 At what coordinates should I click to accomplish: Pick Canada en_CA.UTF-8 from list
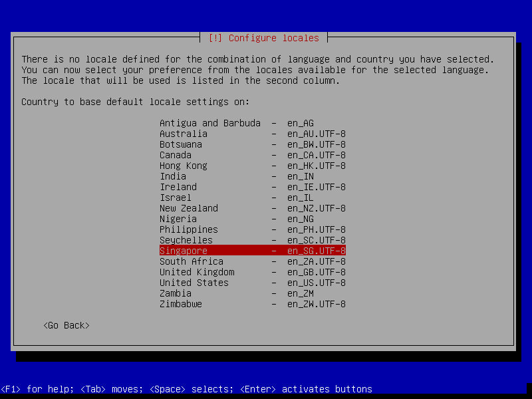[253, 155]
